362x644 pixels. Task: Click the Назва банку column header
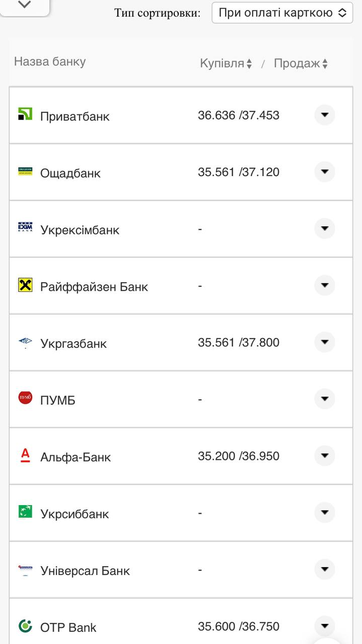point(50,61)
